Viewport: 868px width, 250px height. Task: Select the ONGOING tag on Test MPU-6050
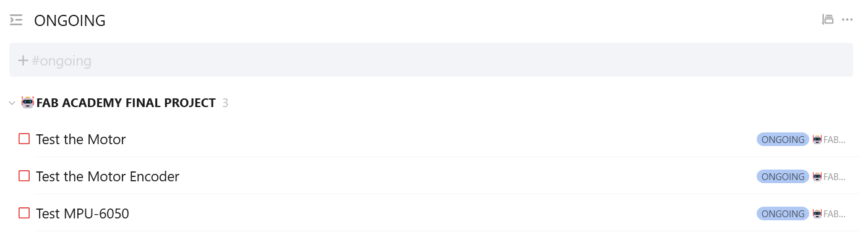coord(783,214)
